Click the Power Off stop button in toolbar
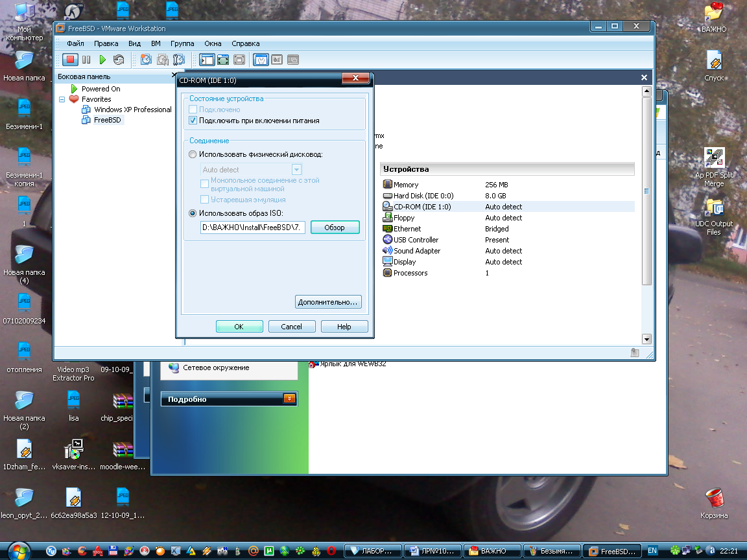Screen dimensions: 747x560 [x=70, y=60]
